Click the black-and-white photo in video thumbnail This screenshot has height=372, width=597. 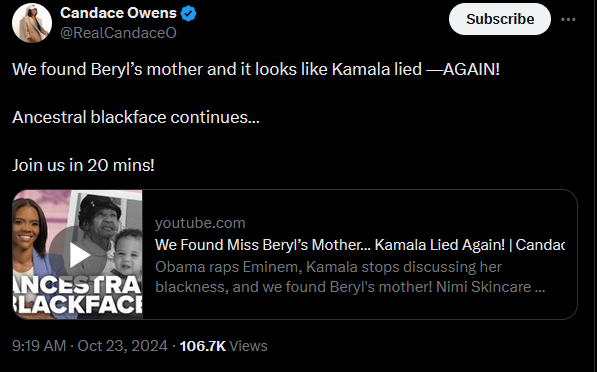click(x=107, y=236)
